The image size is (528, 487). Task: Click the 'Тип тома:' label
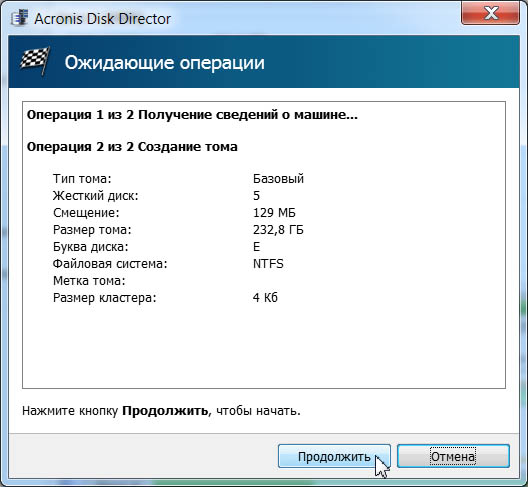(x=82, y=178)
